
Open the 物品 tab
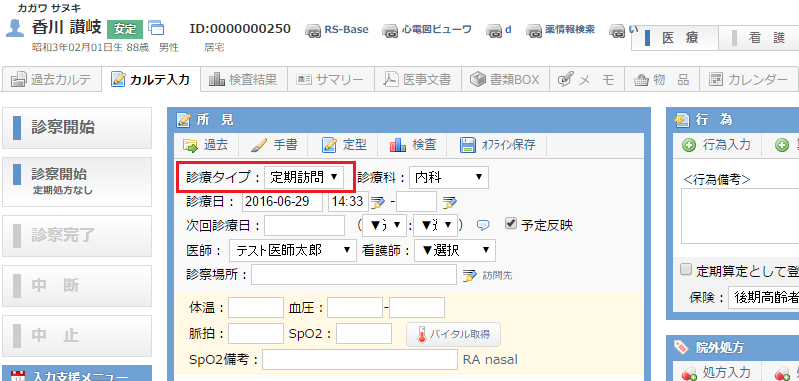(x=661, y=79)
